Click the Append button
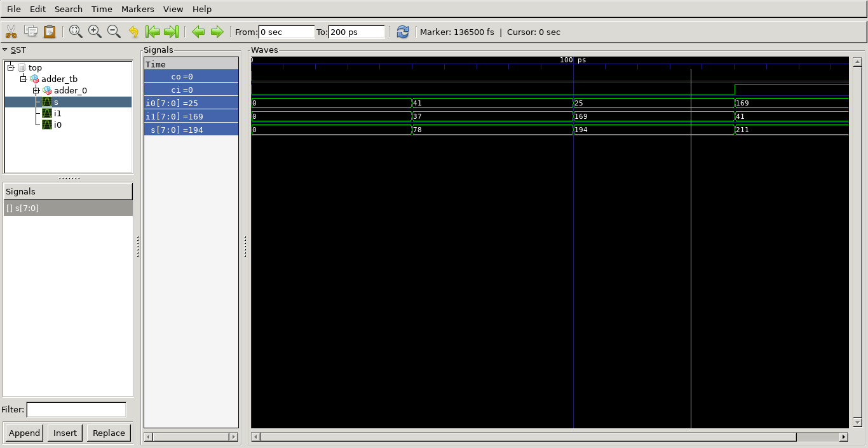This screenshot has width=868, height=448. click(x=24, y=433)
